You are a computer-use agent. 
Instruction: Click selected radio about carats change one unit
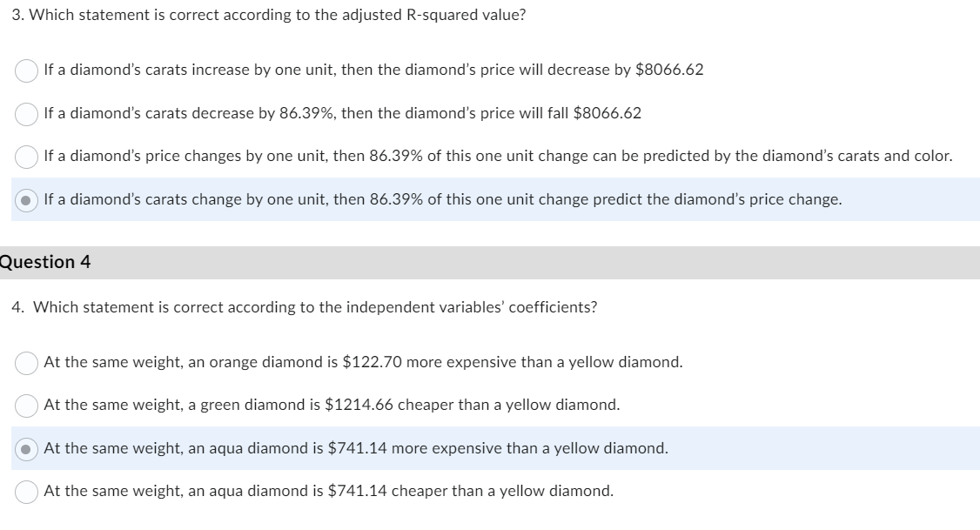pyautogui.click(x=26, y=200)
